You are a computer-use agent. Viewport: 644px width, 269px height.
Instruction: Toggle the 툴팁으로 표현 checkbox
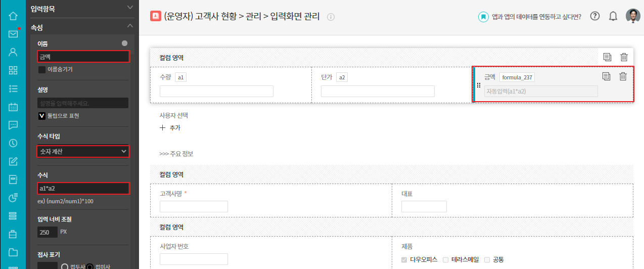click(42, 116)
